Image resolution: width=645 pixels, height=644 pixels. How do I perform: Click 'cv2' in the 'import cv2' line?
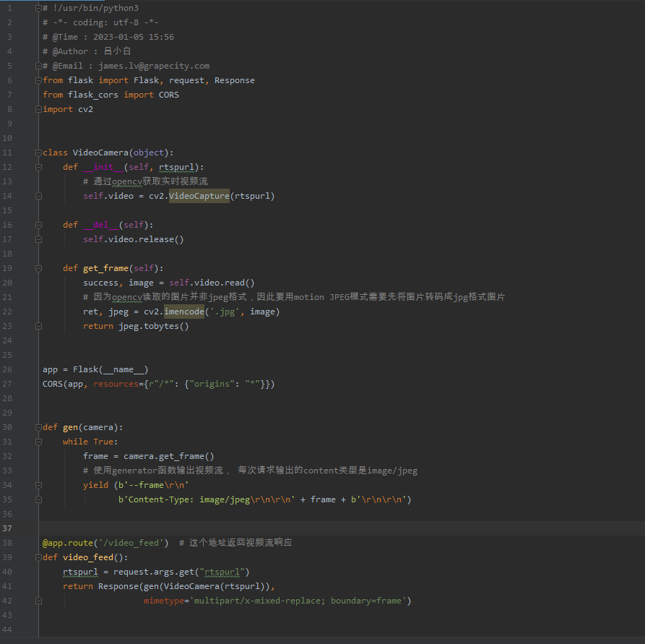(x=85, y=109)
